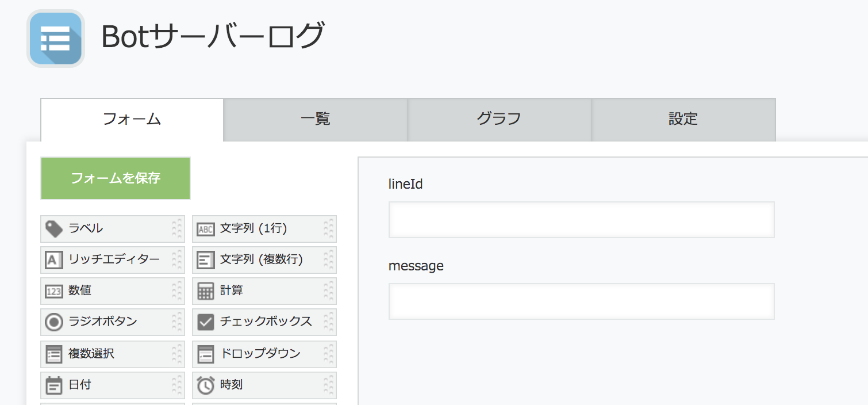Viewport: 868px width, 405px height.
Task: Click the message field label
Action: coord(416,266)
